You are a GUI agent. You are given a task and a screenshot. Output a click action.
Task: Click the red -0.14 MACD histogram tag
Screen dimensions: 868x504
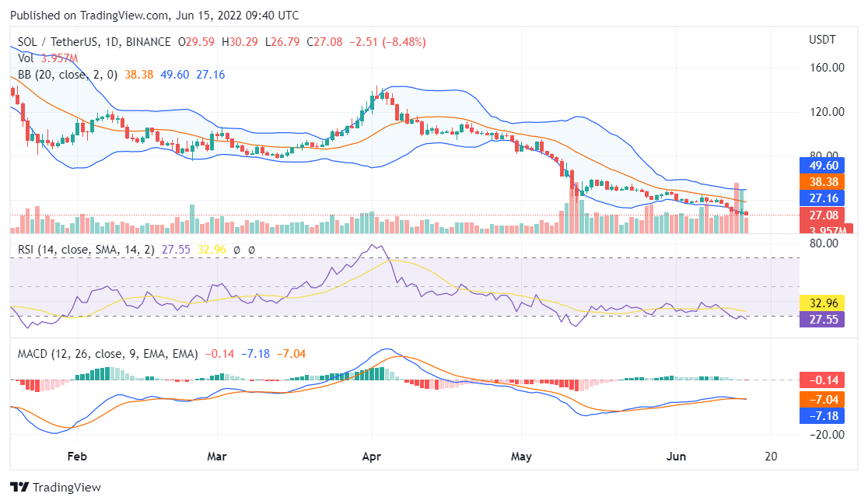(822, 381)
